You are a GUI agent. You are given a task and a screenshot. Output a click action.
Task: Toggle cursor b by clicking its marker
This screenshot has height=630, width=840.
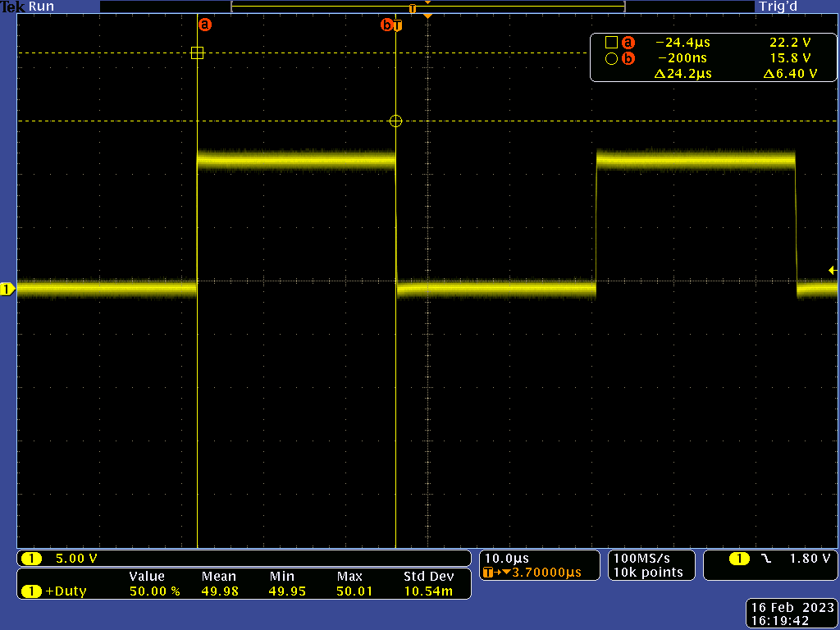click(x=386, y=24)
